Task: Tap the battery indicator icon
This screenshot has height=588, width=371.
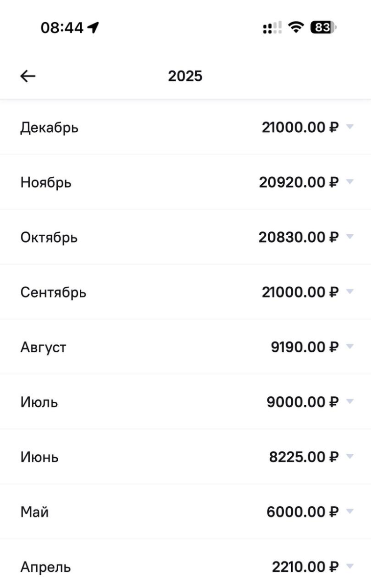Action: (x=324, y=28)
